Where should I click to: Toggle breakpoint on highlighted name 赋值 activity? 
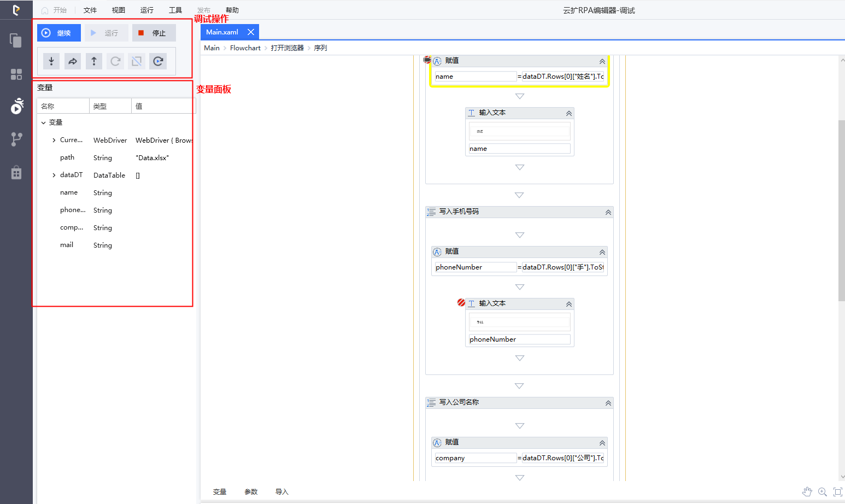click(427, 60)
